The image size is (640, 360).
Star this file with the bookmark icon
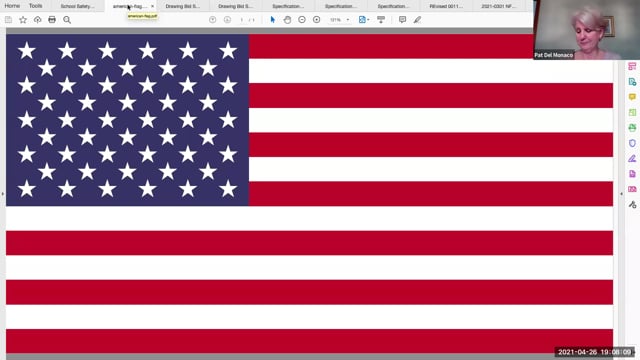coord(23,20)
